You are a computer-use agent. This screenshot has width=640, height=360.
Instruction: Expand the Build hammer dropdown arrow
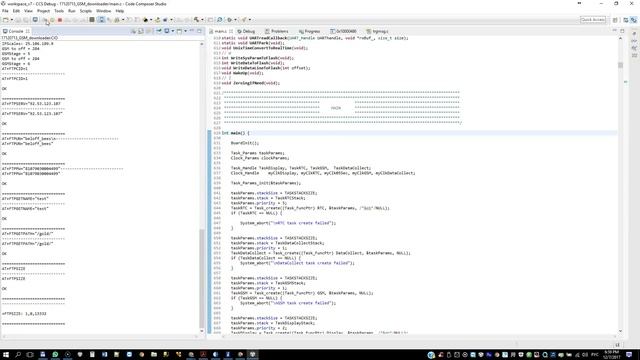[x=202, y=20]
